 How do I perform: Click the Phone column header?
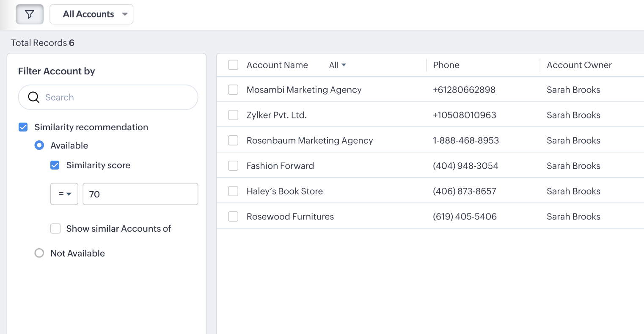coord(446,65)
